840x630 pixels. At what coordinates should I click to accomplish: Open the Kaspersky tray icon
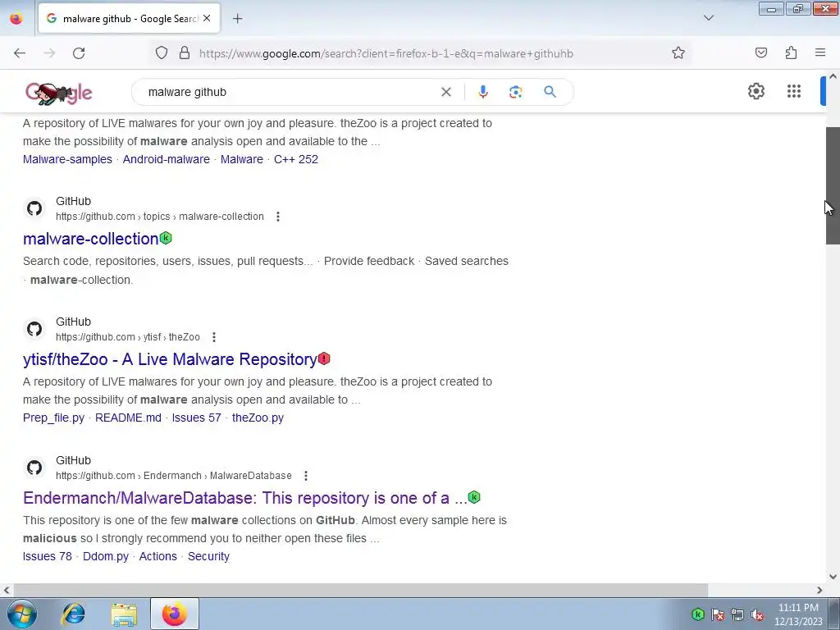697,614
